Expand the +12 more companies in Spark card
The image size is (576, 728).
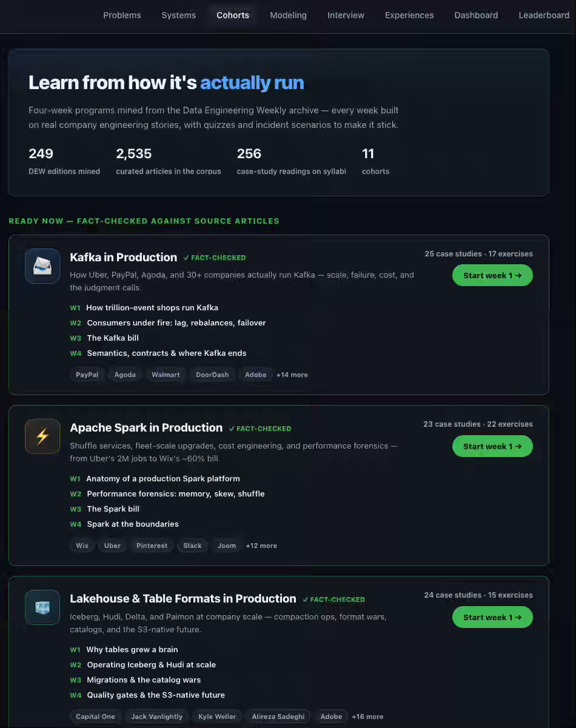[x=261, y=546]
